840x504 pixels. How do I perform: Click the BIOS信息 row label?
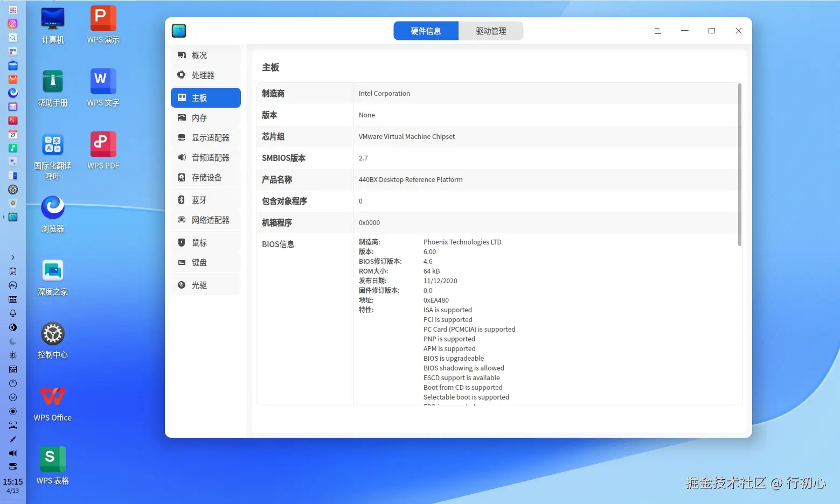(278, 244)
